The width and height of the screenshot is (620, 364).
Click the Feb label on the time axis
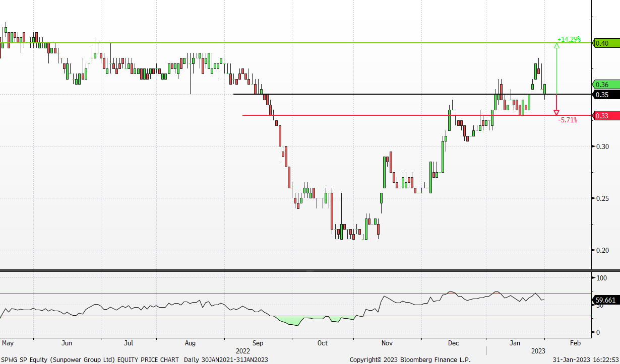(575, 343)
